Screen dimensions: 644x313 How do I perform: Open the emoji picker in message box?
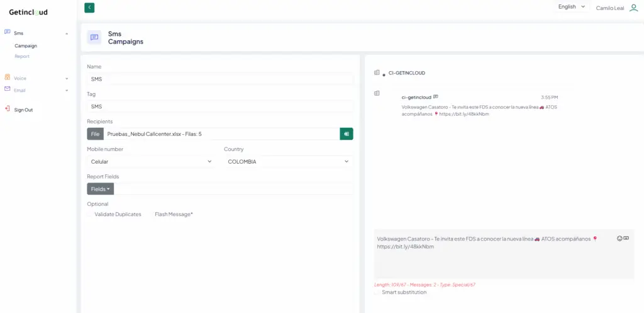(x=619, y=238)
